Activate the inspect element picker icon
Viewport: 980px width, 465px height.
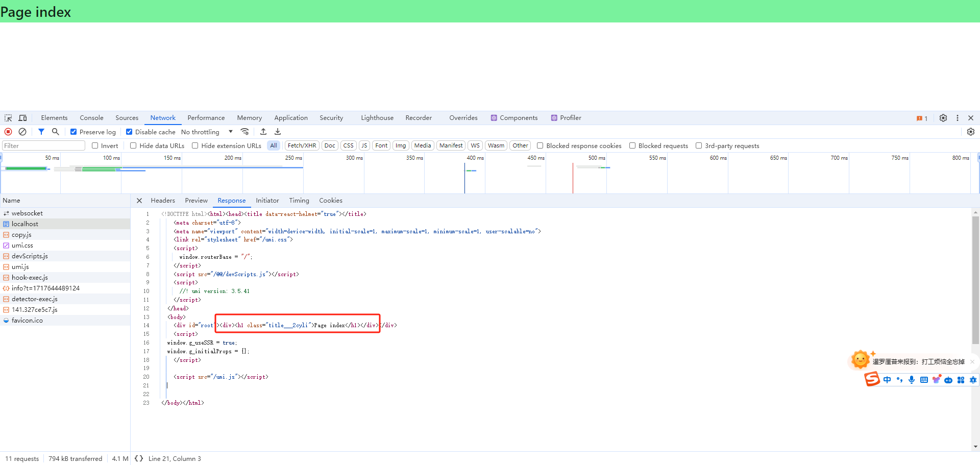pos(8,118)
